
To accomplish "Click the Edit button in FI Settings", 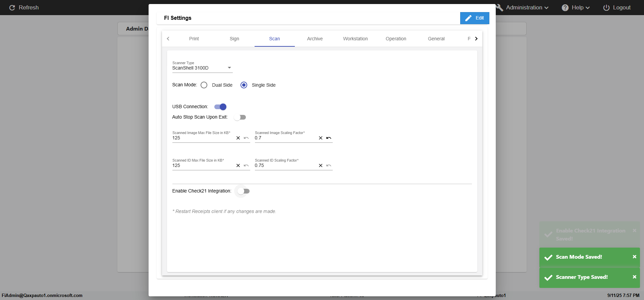I will tap(475, 18).
